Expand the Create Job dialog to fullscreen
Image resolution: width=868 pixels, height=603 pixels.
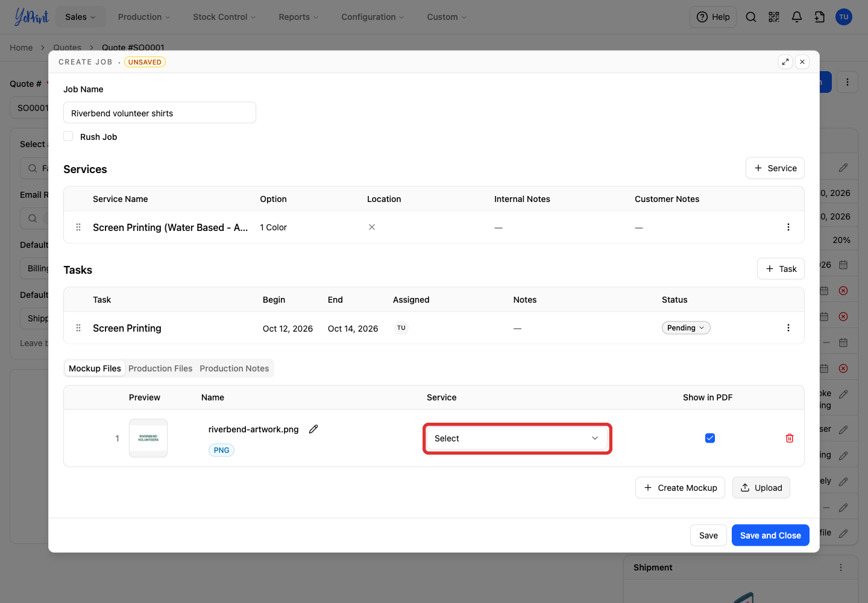pyautogui.click(x=785, y=62)
